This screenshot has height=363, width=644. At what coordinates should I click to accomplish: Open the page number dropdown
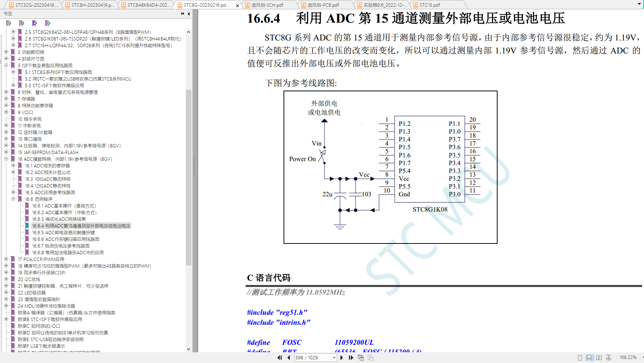click(x=334, y=358)
